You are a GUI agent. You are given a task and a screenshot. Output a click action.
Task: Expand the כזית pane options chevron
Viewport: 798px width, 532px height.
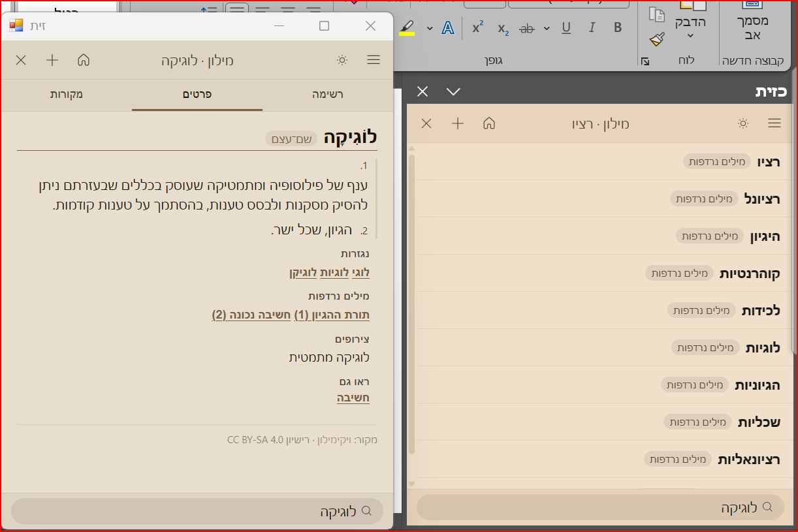pos(453,91)
